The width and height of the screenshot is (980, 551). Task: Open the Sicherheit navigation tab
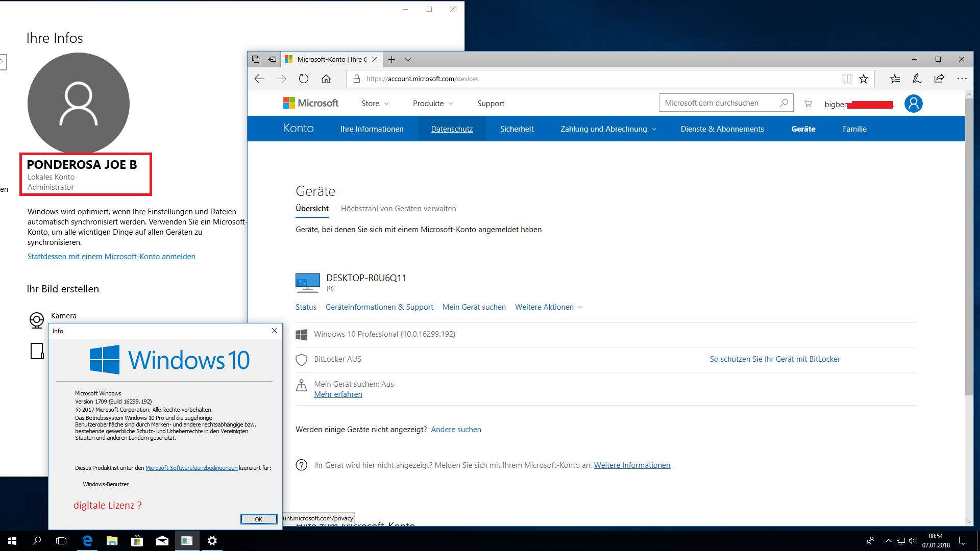tap(517, 129)
